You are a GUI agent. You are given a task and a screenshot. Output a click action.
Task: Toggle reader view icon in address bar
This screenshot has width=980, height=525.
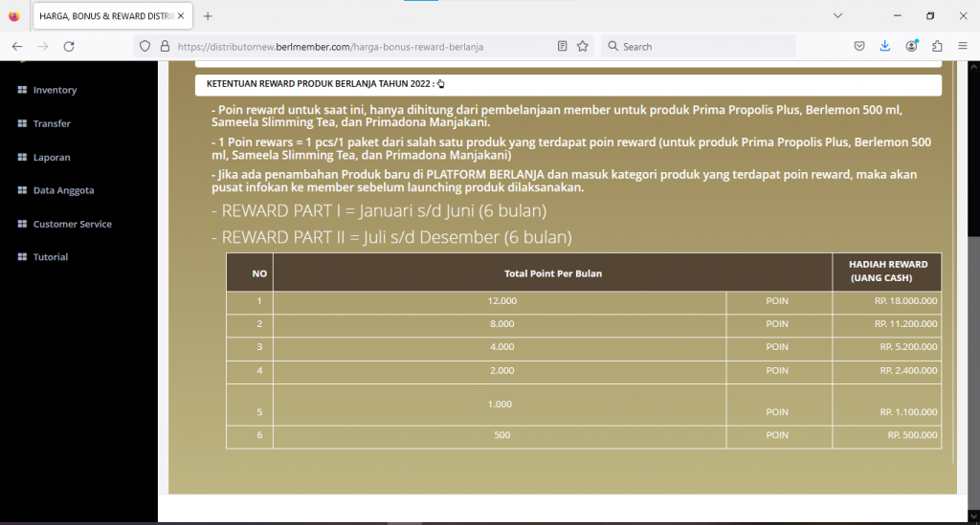pos(563,46)
